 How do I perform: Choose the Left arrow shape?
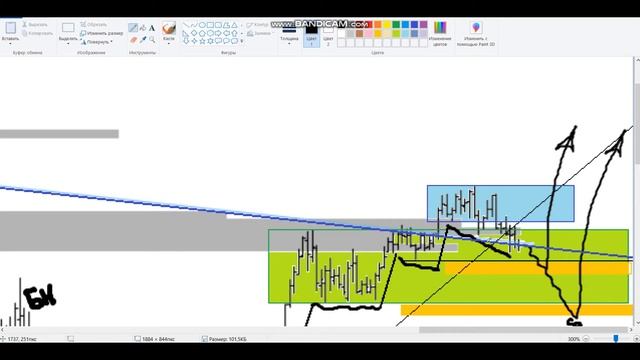click(x=227, y=33)
